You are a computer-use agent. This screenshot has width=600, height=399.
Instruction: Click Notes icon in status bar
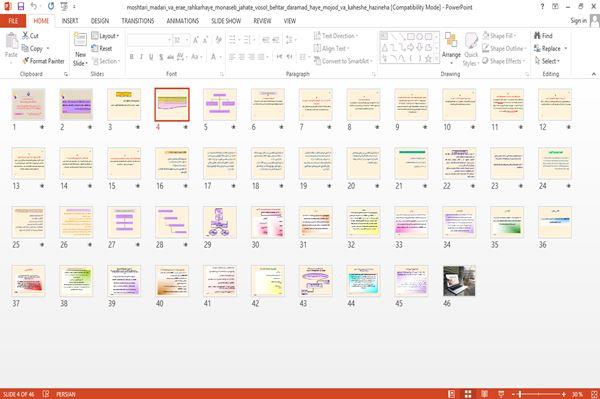451,394
